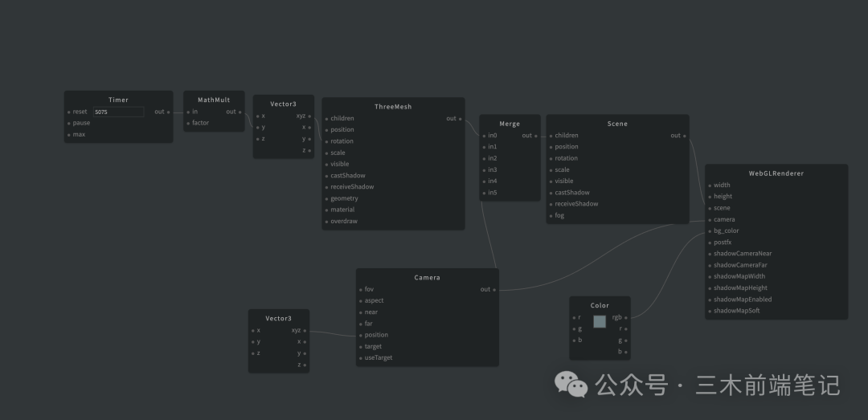Image resolution: width=868 pixels, height=420 pixels.
Task: Click the Scene scale port
Action: pos(551,170)
